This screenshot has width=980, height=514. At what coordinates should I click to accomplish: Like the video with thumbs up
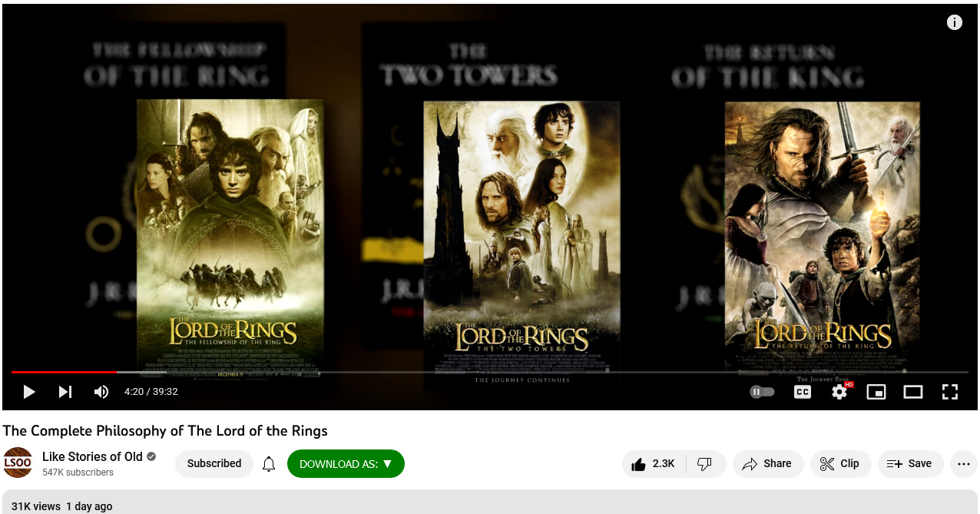(x=654, y=464)
